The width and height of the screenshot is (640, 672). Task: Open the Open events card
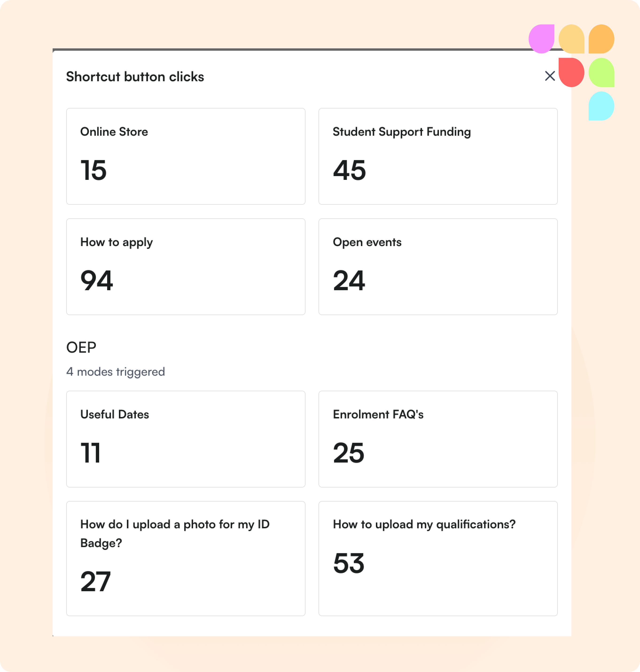click(438, 266)
